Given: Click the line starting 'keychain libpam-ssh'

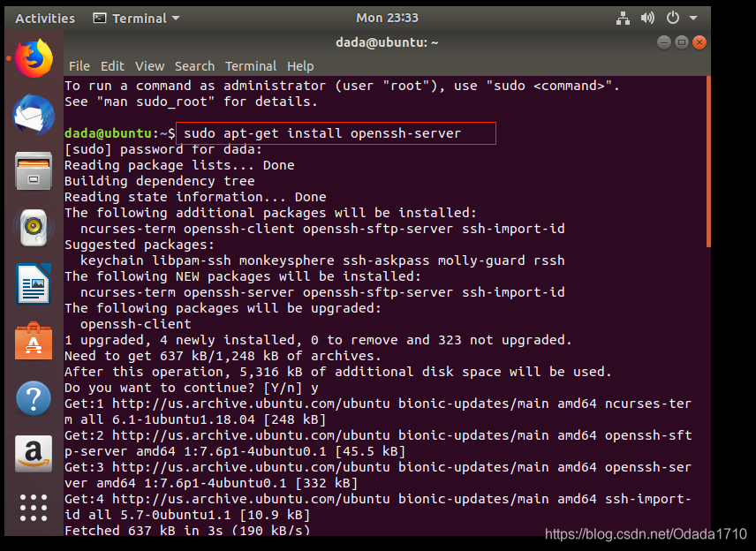Looking at the screenshot, I should click(322, 260).
